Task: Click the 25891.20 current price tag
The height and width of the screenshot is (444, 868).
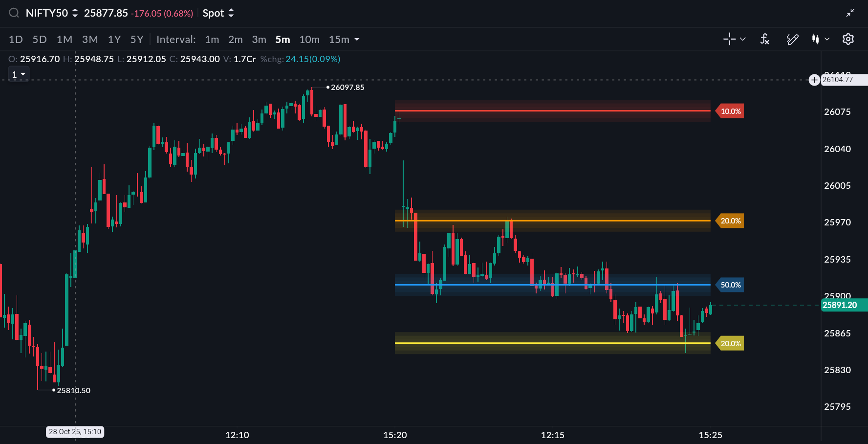Action: coord(840,305)
